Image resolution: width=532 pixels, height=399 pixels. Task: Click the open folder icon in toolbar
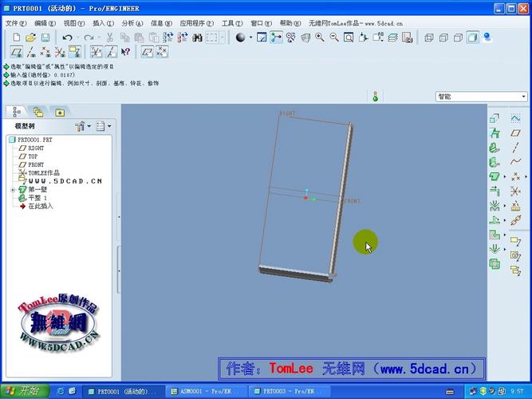click(30, 38)
